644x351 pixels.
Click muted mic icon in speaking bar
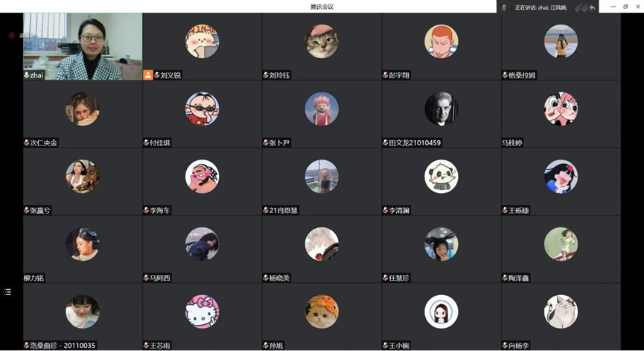(504, 7)
